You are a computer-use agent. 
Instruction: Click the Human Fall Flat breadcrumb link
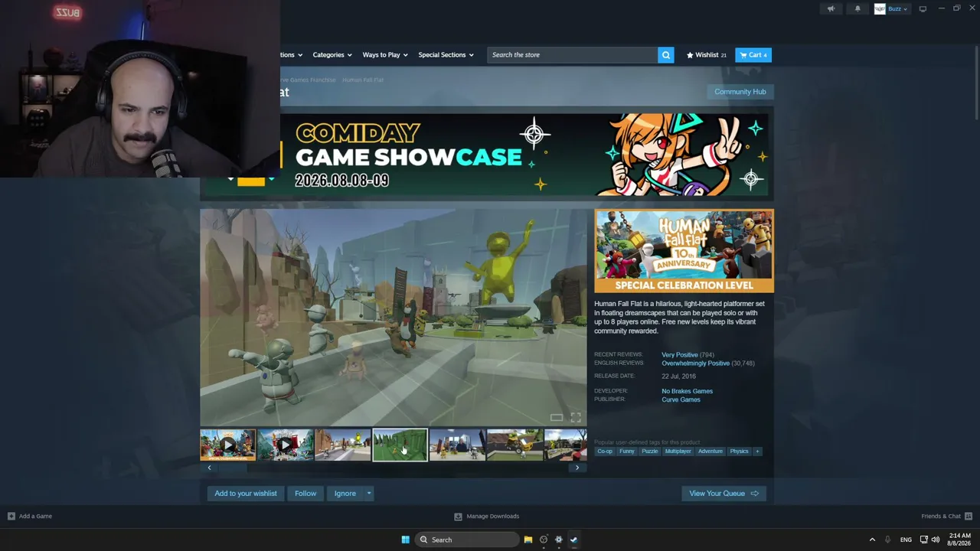pyautogui.click(x=363, y=80)
